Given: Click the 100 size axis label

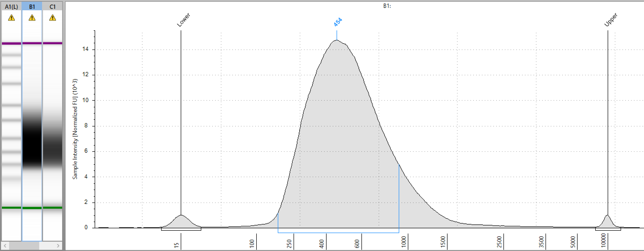Looking at the screenshot, I should point(252,244).
